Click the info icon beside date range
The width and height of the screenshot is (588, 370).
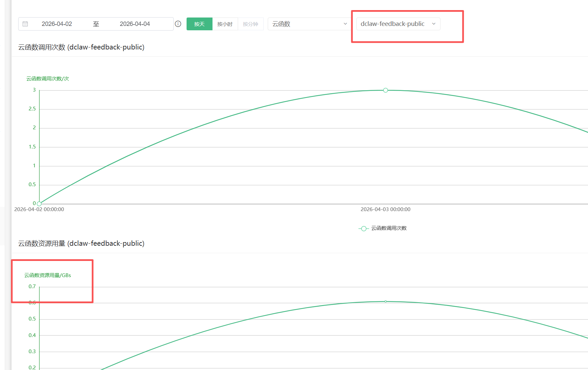[x=178, y=24]
